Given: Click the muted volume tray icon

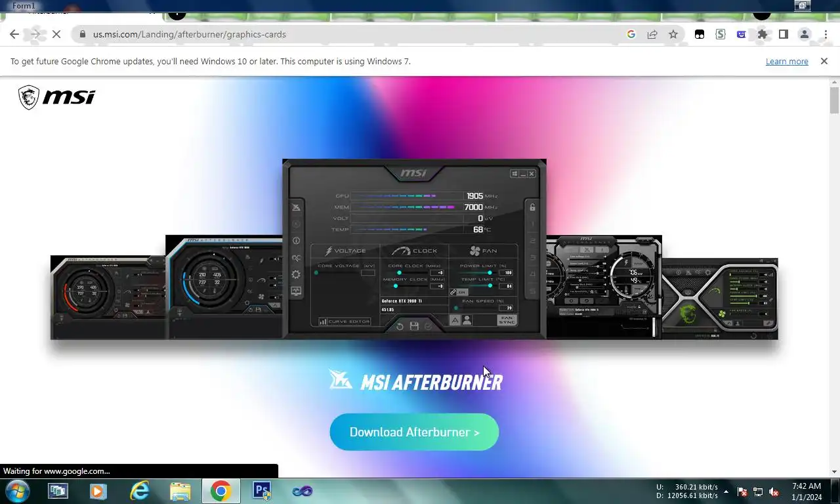Looking at the screenshot, I should (774, 492).
